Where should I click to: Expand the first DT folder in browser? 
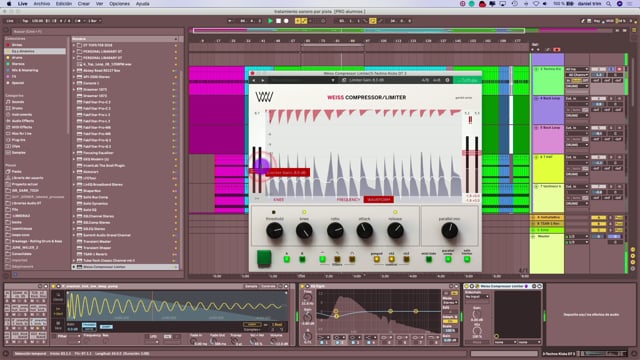tap(74, 45)
